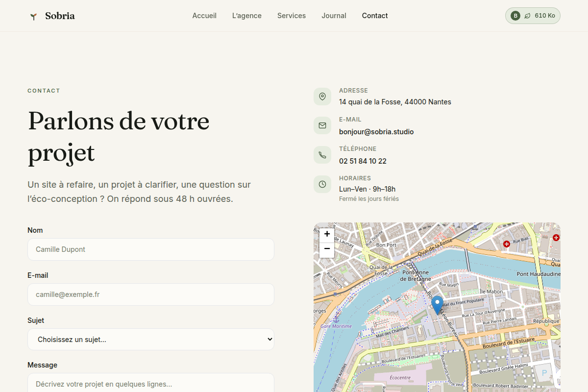Image resolution: width=588 pixels, height=392 pixels.
Task: Click the Sobria sprout logo icon
Action: tap(33, 16)
